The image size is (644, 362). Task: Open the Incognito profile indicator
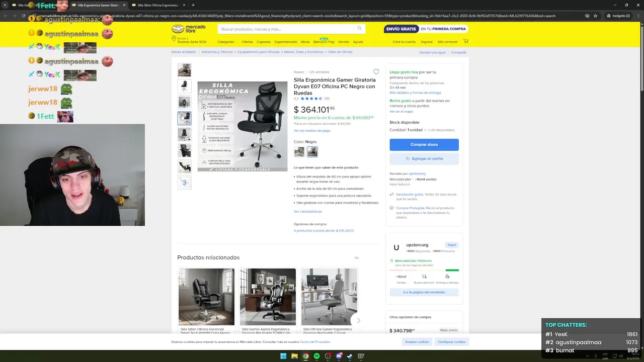[618, 16]
